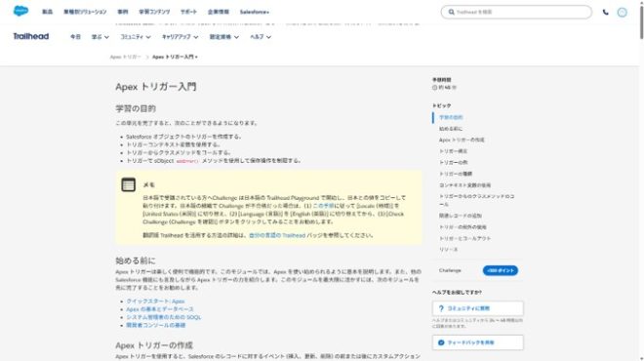Jump to 関連レコードの追加 topic

(460, 216)
